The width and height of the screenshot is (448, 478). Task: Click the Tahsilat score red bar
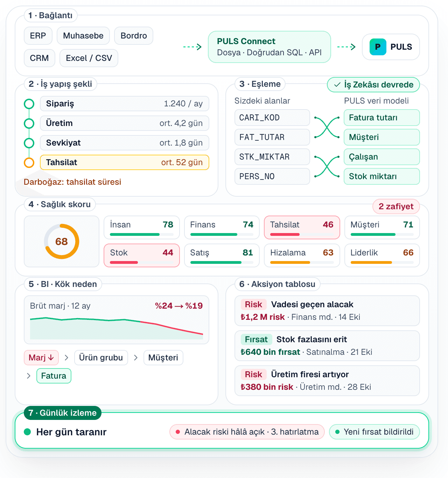pyautogui.click(x=285, y=234)
